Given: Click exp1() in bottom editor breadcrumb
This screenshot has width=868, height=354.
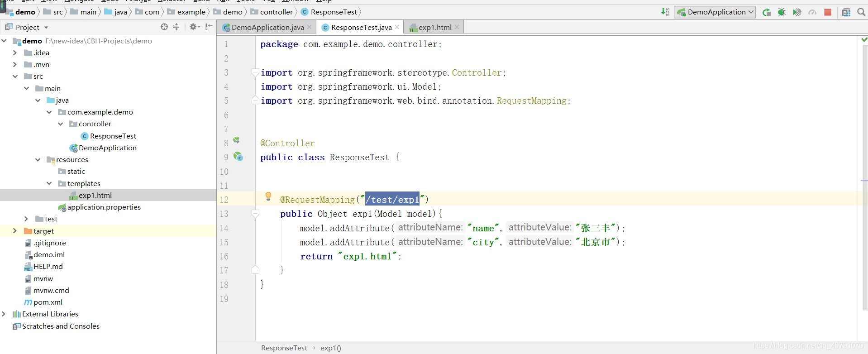Looking at the screenshot, I should click(331, 348).
